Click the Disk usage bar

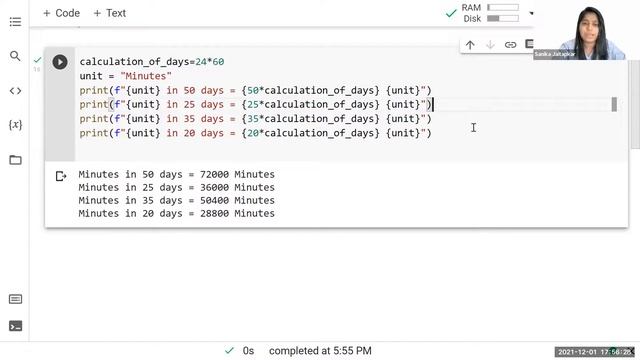point(503,18)
